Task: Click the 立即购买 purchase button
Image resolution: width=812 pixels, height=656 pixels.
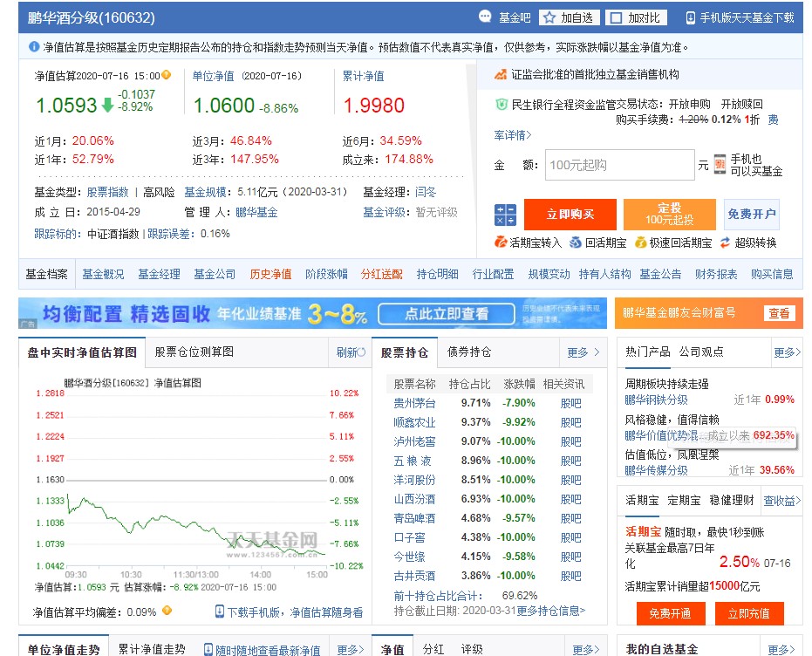Action: pos(570,214)
